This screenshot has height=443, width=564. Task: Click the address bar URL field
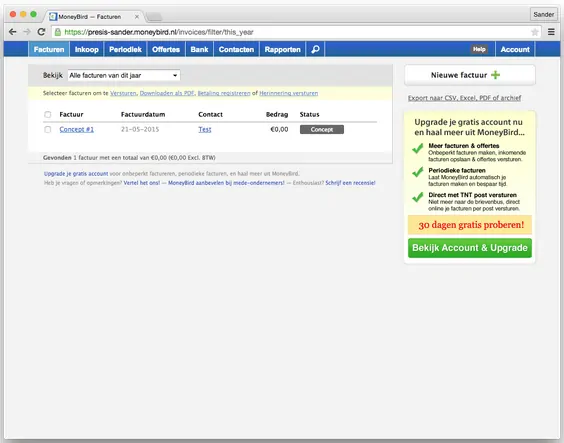click(295, 32)
